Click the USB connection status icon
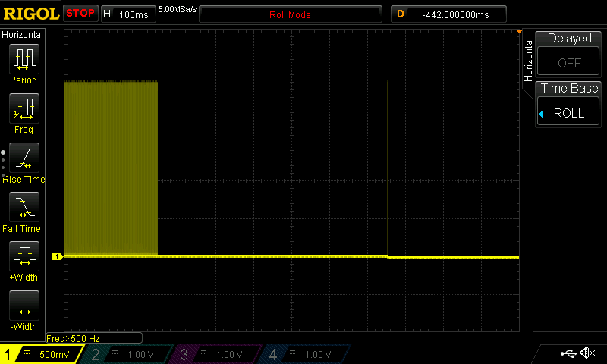This screenshot has width=607, height=364. pos(568,353)
